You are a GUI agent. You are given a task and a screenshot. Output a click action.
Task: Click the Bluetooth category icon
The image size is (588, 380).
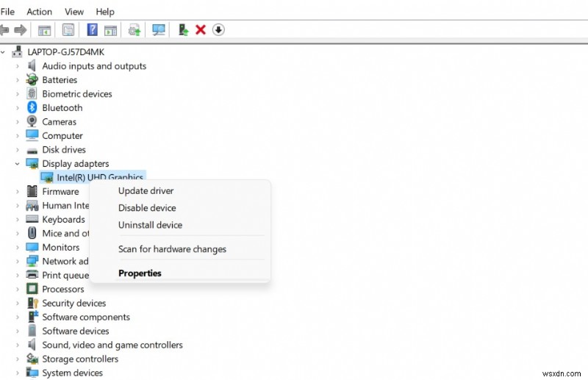click(32, 107)
